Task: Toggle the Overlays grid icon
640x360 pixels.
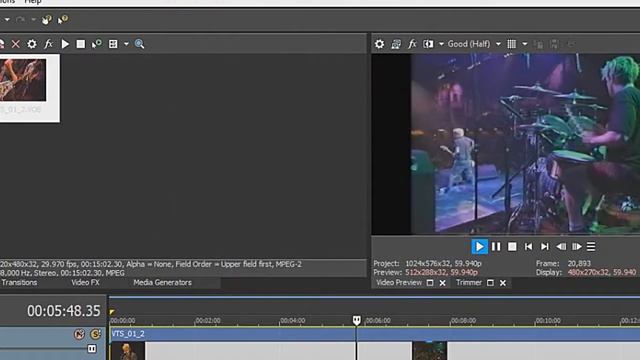Action: click(x=511, y=44)
